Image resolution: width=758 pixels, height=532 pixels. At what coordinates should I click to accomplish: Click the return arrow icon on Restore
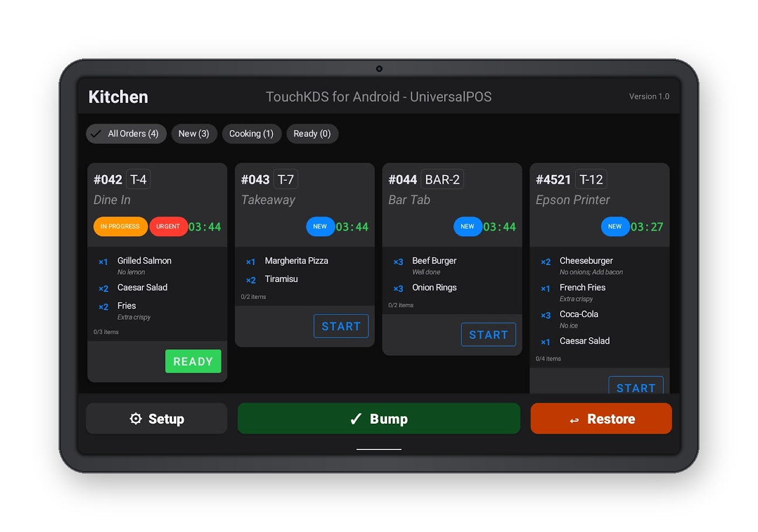[x=574, y=420]
